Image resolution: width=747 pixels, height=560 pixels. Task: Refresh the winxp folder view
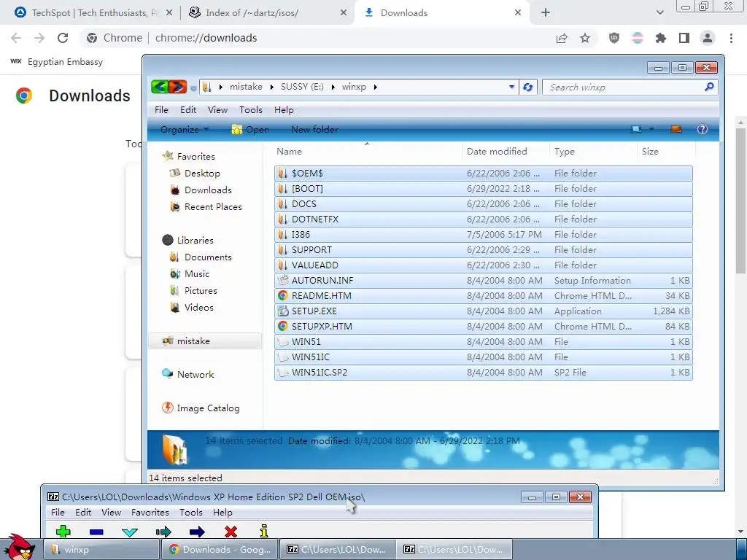(x=527, y=87)
